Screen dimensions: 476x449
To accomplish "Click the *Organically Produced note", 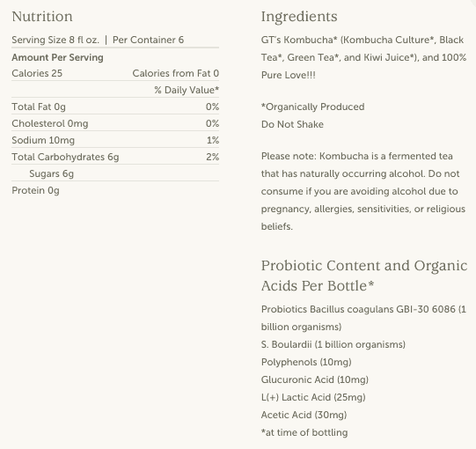I will pos(313,107).
